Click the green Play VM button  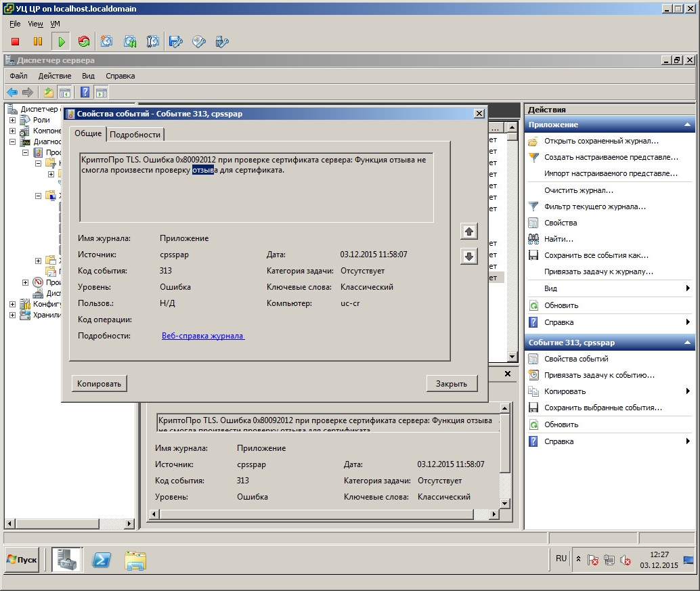(61, 42)
